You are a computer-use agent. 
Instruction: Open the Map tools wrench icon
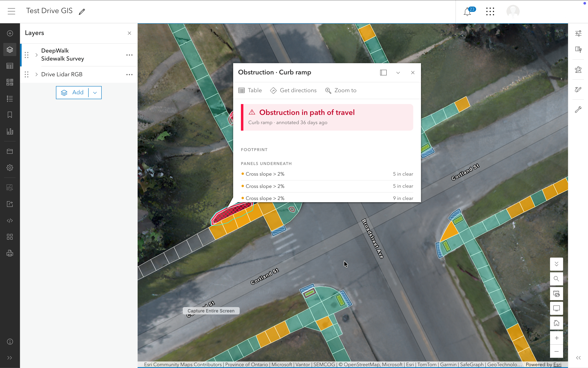coord(578,110)
